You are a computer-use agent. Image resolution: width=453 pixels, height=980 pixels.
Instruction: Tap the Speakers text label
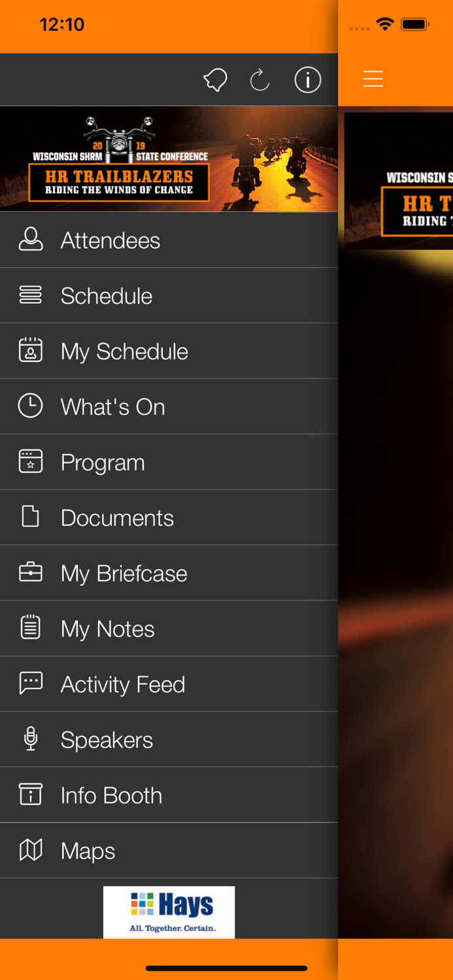pyautogui.click(x=107, y=740)
